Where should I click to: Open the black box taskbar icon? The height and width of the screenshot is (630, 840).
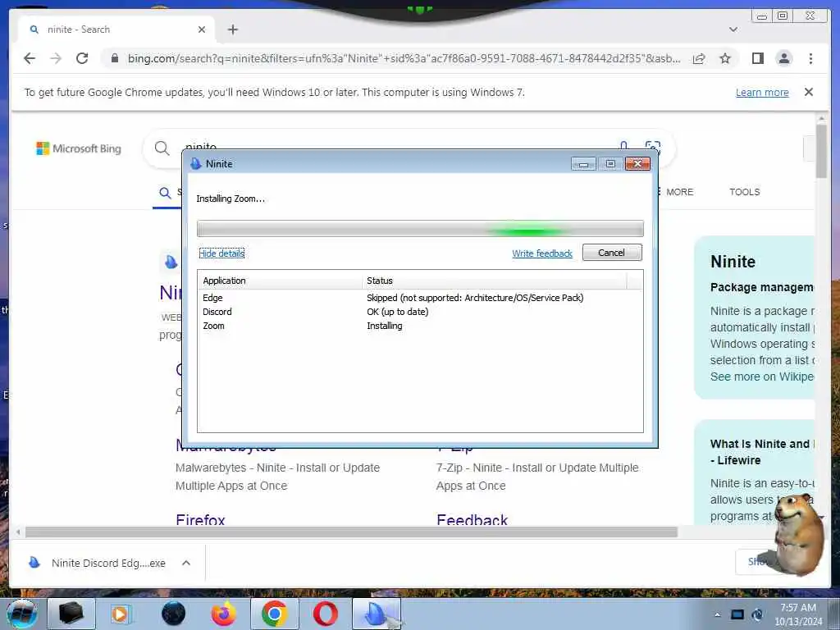point(71,614)
